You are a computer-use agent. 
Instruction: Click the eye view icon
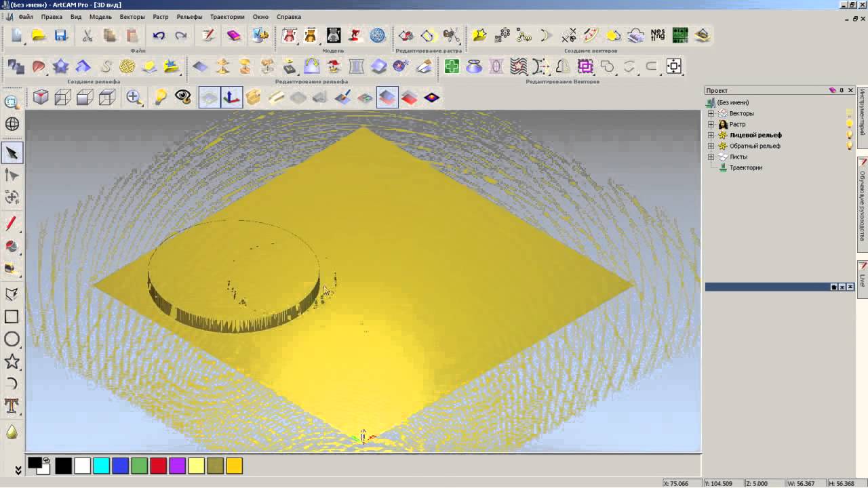182,98
